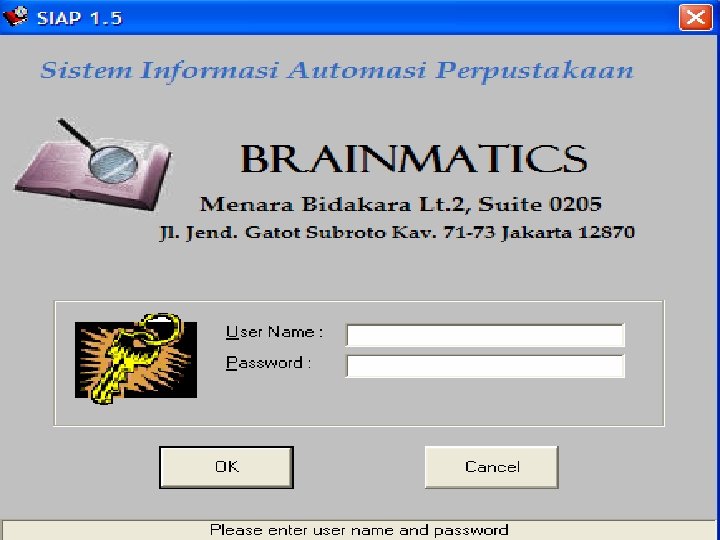Click 'Menara Bidakara Lt.2, Suite 0205' text
The image size is (720, 540).
point(400,204)
